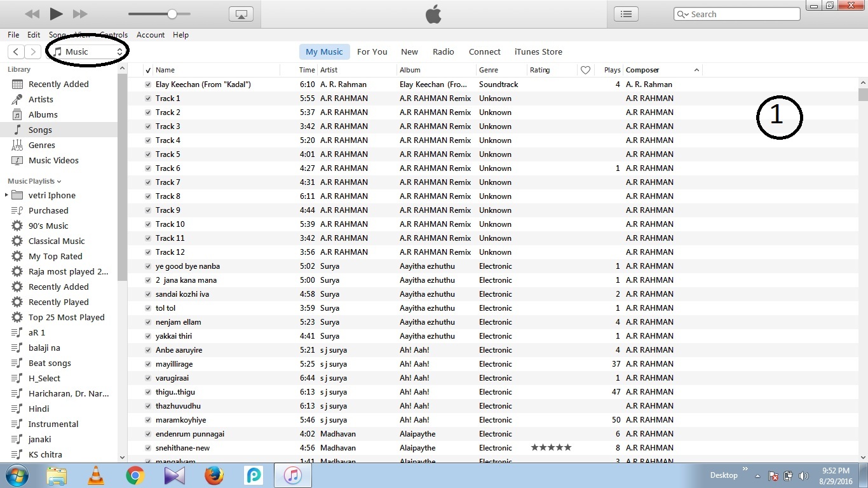Click the heart Loved column header

(586, 70)
